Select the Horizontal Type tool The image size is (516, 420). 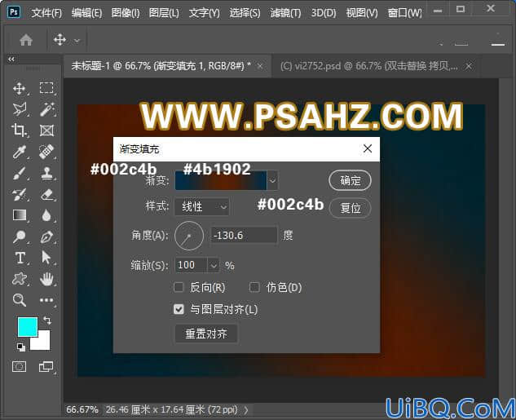pos(20,258)
